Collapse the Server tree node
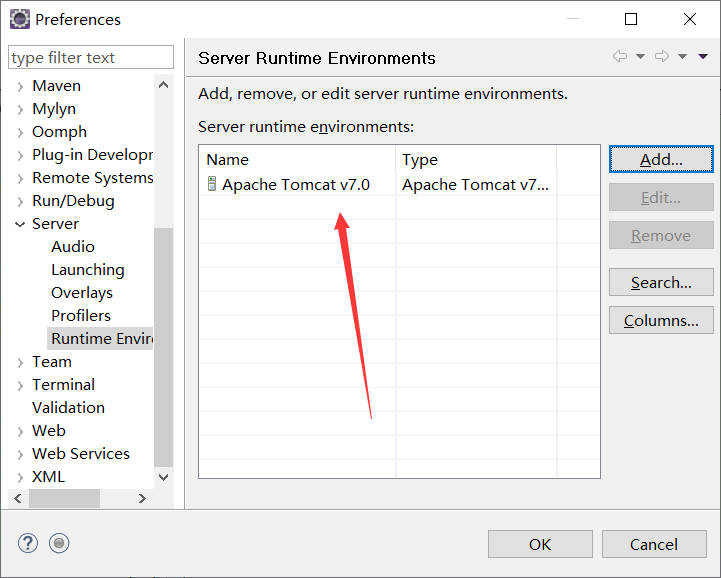721x578 pixels. coord(20,224)
